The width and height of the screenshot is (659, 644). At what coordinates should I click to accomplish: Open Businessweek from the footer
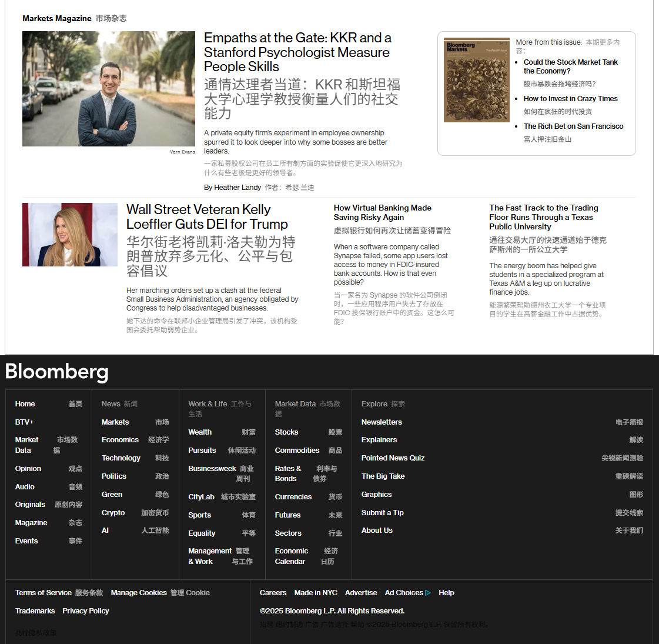click(212, 469)
